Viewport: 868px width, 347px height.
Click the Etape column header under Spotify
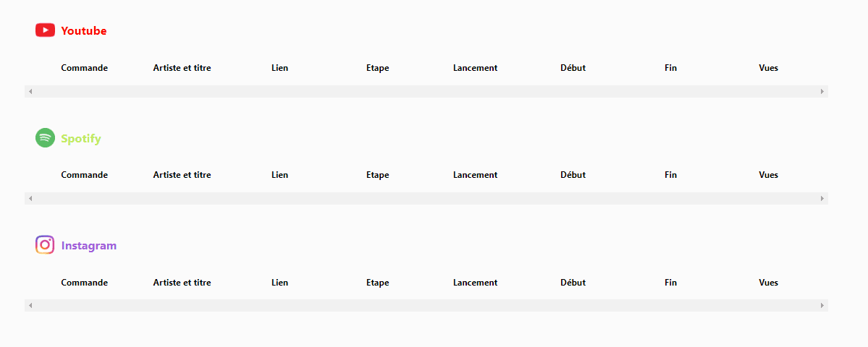[378, 175]
